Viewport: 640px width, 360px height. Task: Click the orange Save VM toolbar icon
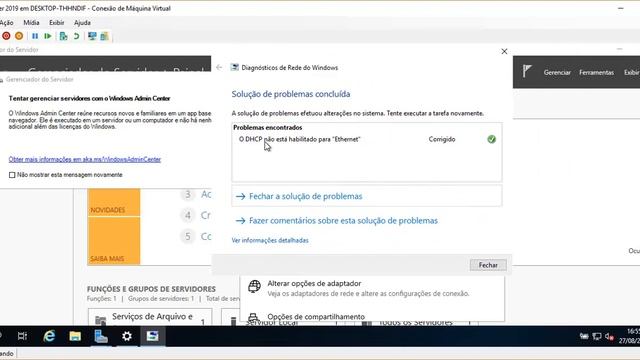[x=19, y=36]
